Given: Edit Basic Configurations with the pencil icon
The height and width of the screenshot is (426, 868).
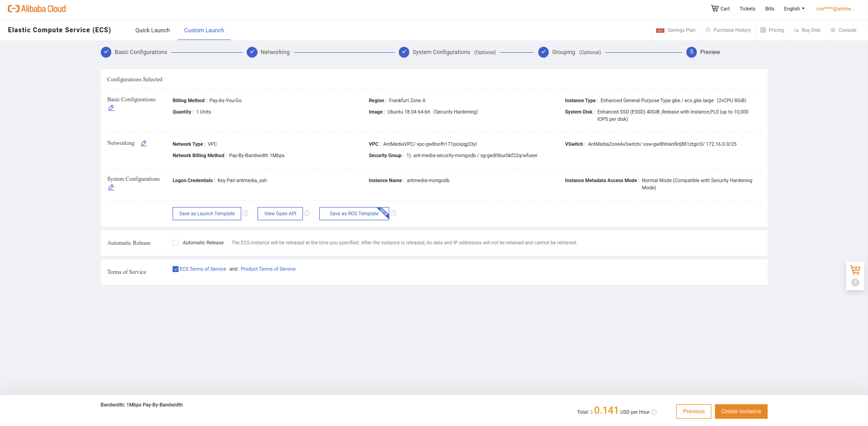Looking at the screenshot, I should 111,108.
